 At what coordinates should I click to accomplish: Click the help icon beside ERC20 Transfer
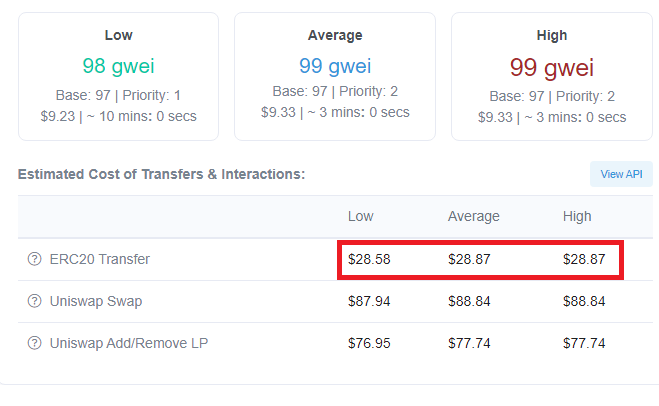tap(34, 259)
